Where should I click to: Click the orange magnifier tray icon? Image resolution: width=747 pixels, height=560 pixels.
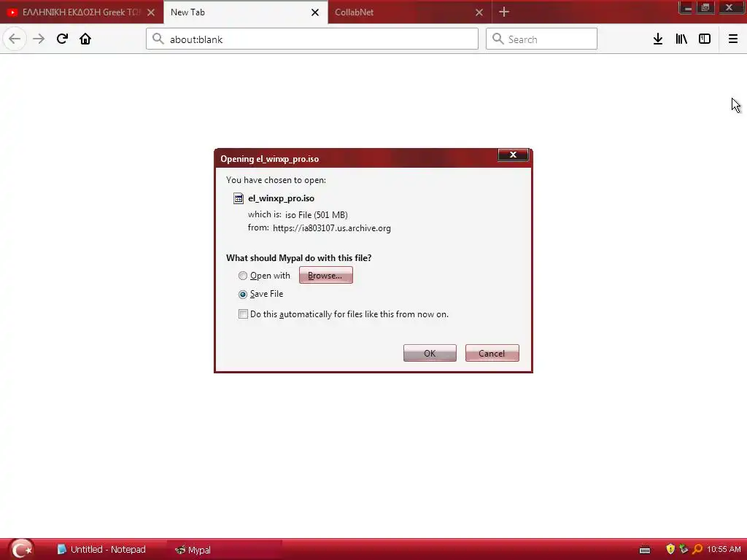click(697, 550)
